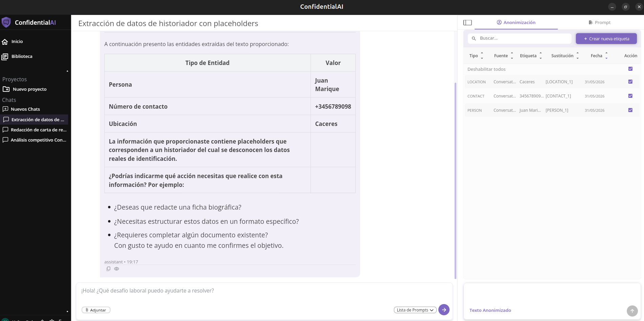Uncheck the Deshabilitar todos checkbox
Screen dimensions: 644x321
(630, 69)
